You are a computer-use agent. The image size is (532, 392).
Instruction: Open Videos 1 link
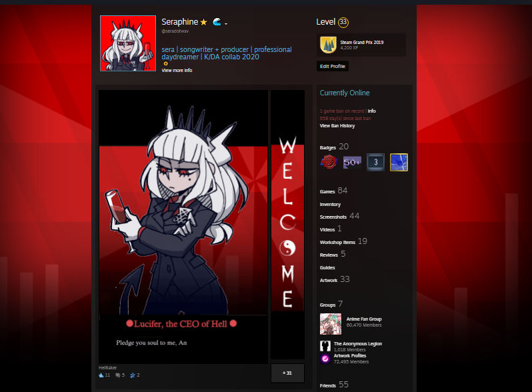[331, 229]
